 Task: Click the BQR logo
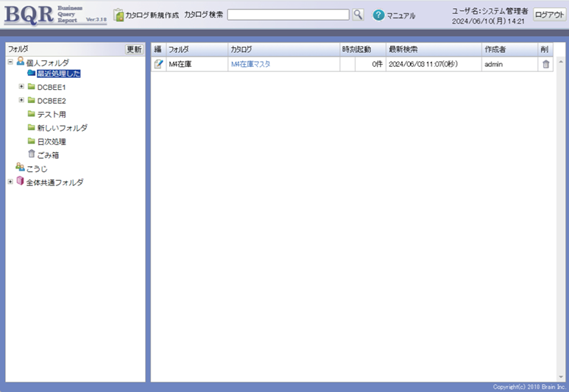pyautogui.click(x=28, y=15)
